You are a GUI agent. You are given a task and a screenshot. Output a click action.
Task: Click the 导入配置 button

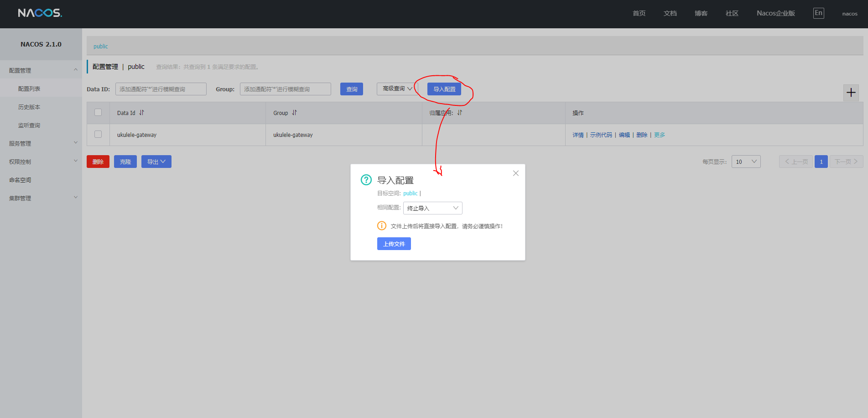click(x=444, y=89)
